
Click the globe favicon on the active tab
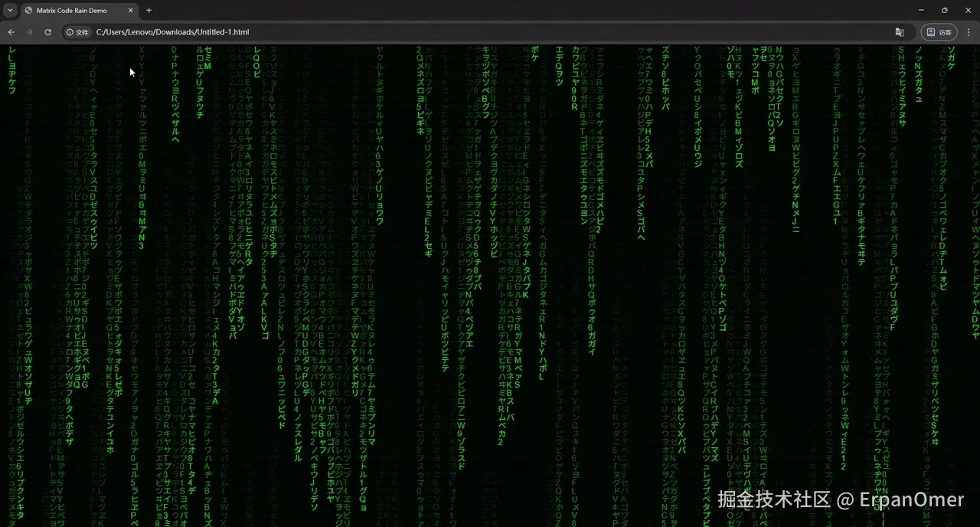28,10
